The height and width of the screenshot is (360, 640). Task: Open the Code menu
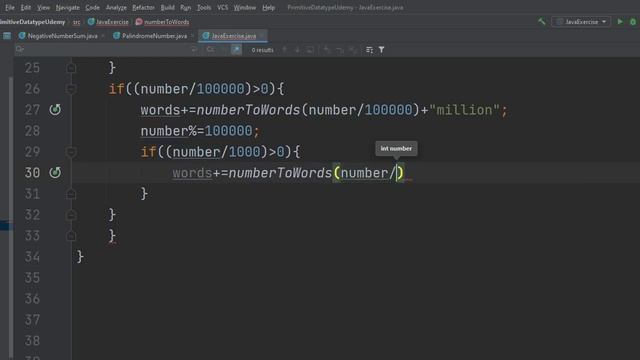92,7
